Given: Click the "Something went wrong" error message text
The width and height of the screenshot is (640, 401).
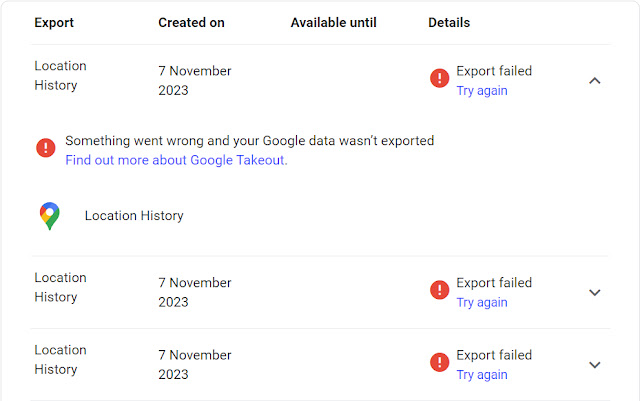Looking at the screenshot, I should pos(249,141).
